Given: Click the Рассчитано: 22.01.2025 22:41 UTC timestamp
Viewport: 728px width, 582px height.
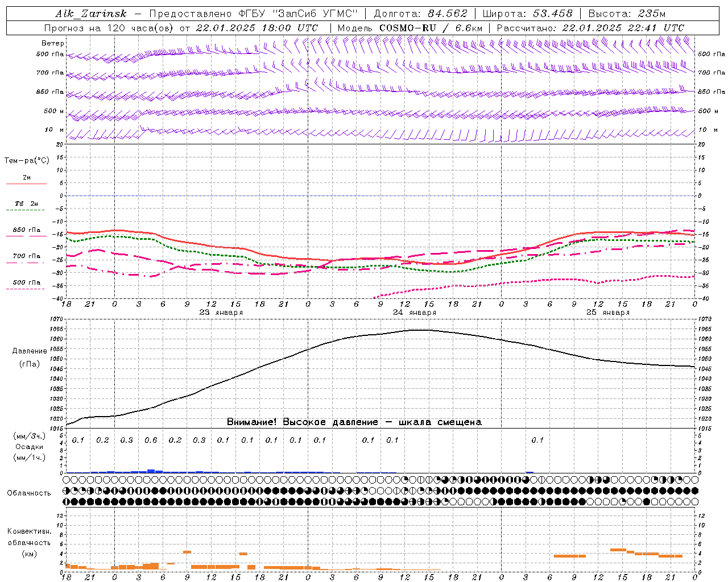Looking at the screenshot, I should pyautogui.click(x=590, y=28).
